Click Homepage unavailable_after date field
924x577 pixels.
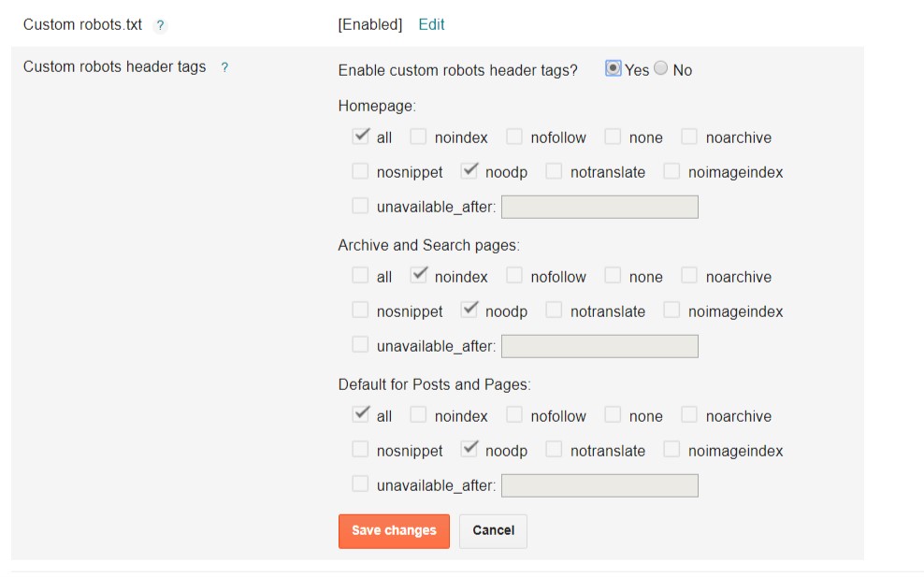[x=599, y=207]
